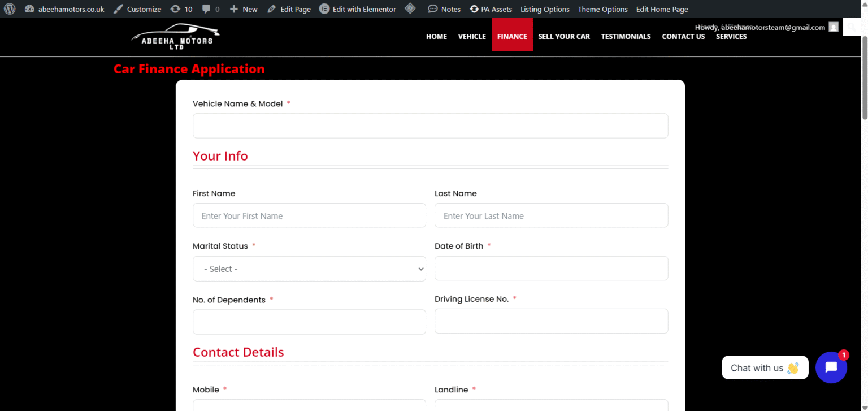Click Customize in the admin bar
The width and height of the screenshot is (868, 411).
137,9
